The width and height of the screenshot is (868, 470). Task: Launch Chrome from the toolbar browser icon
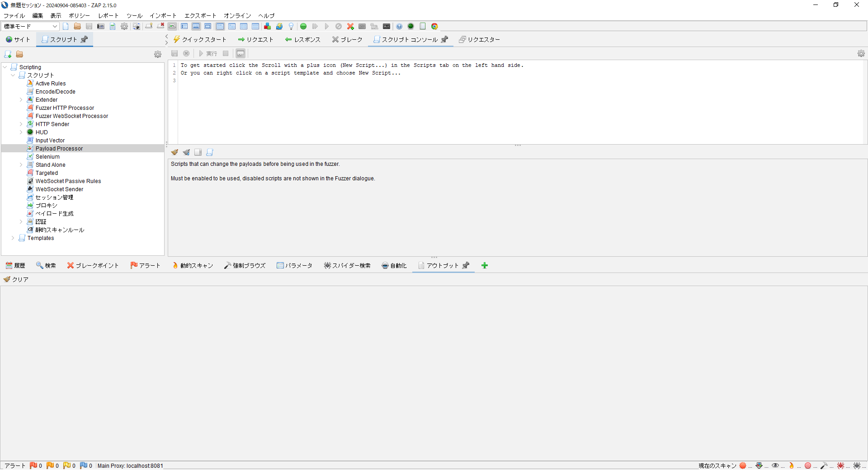coord(434,26)
